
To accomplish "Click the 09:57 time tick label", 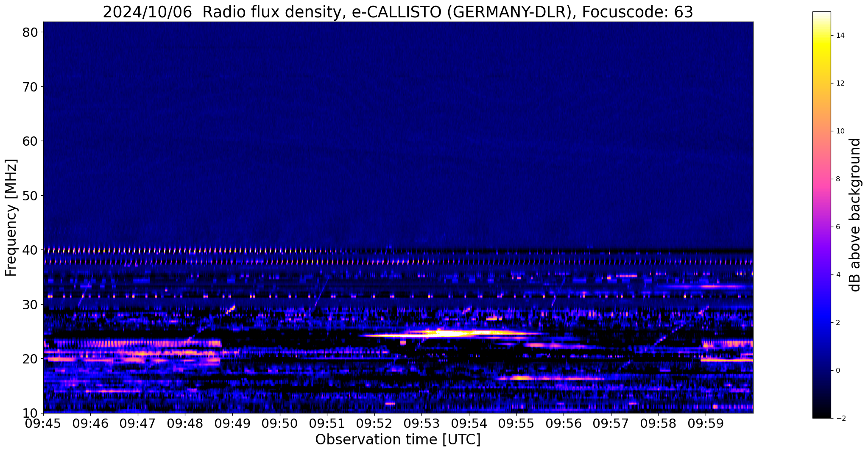I will [611, 424].
